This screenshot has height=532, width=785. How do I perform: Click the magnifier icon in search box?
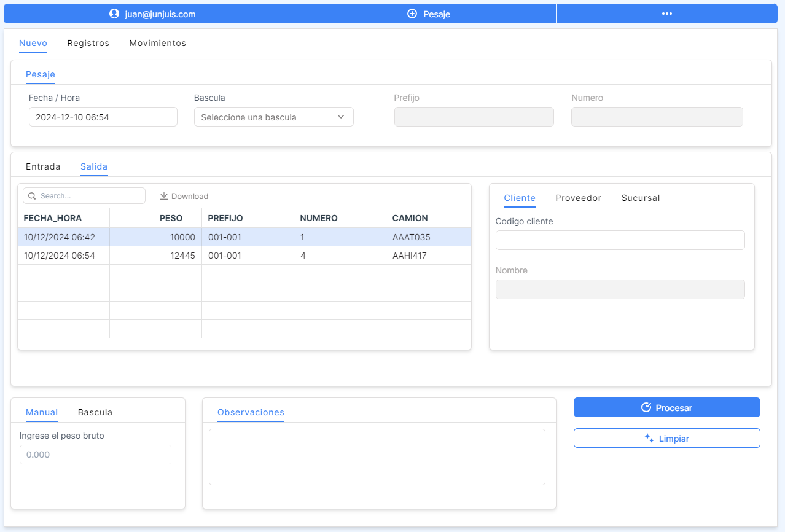(32, 196)
